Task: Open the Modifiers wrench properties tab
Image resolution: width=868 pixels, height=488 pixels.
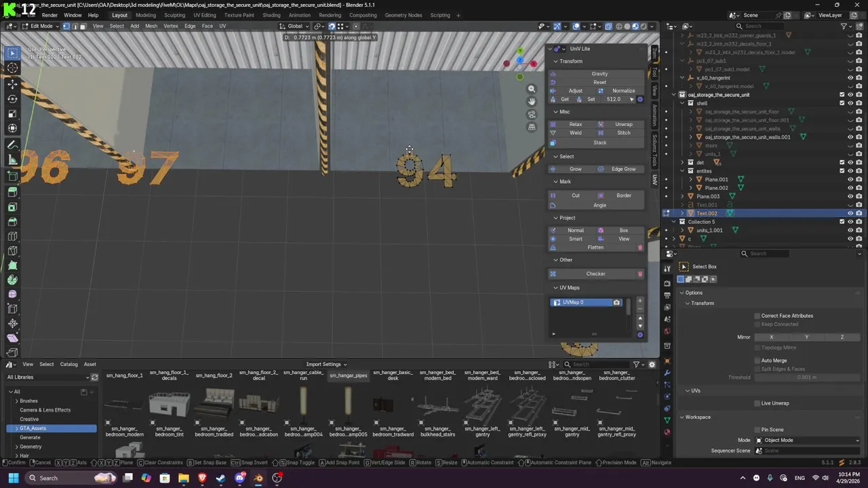Action: click(667, 373)
